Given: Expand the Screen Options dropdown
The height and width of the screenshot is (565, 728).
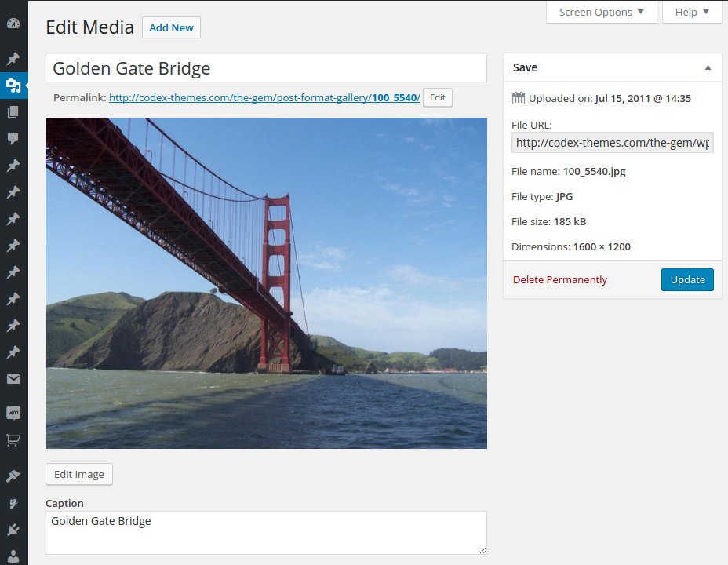Looking at the screenshot, I should 601,12.
